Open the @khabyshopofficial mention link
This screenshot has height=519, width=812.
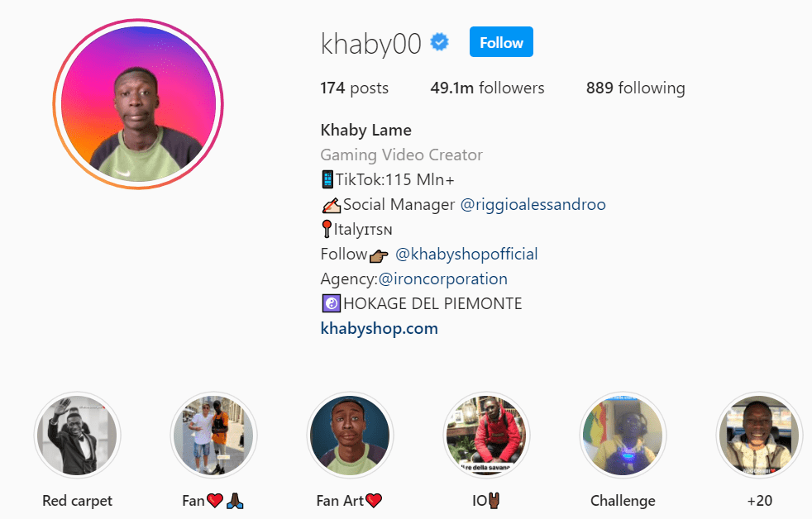(x=466, y=254)
